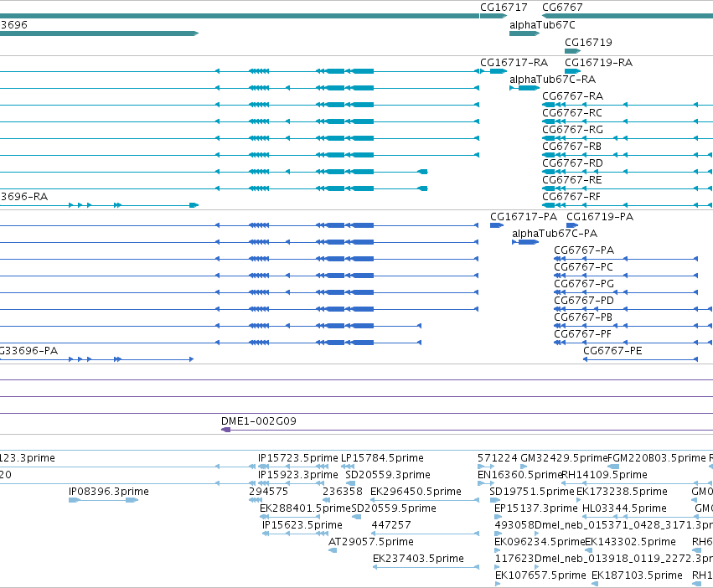Image resolution: width=713 pixels, height=588 pixels.
Task: Open EST EN16360.5prime
Action: (x=520, y=475)
